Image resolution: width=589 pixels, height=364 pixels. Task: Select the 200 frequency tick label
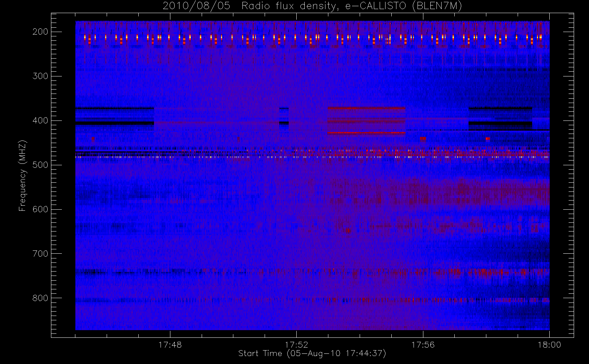coord(40,32)
